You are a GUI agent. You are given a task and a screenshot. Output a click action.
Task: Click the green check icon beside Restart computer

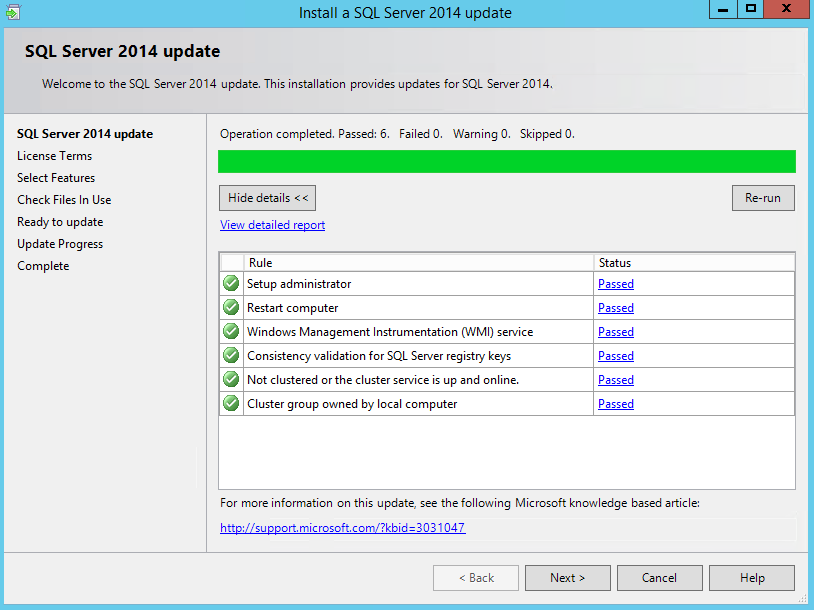click(x=231, y=307)
